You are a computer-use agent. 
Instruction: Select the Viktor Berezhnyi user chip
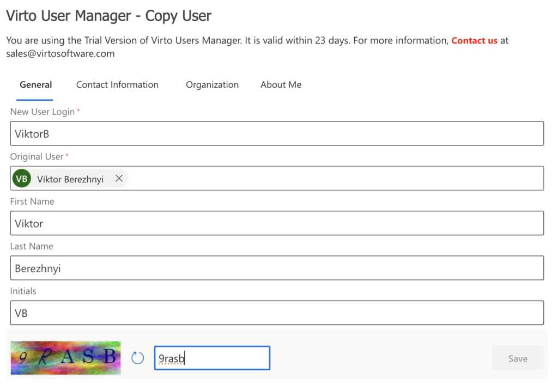pyautogui.click(x=70, y=179)
